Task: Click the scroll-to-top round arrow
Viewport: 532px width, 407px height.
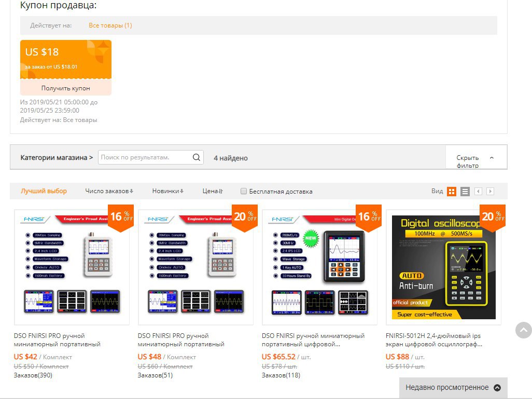Action: coord(524,330)
